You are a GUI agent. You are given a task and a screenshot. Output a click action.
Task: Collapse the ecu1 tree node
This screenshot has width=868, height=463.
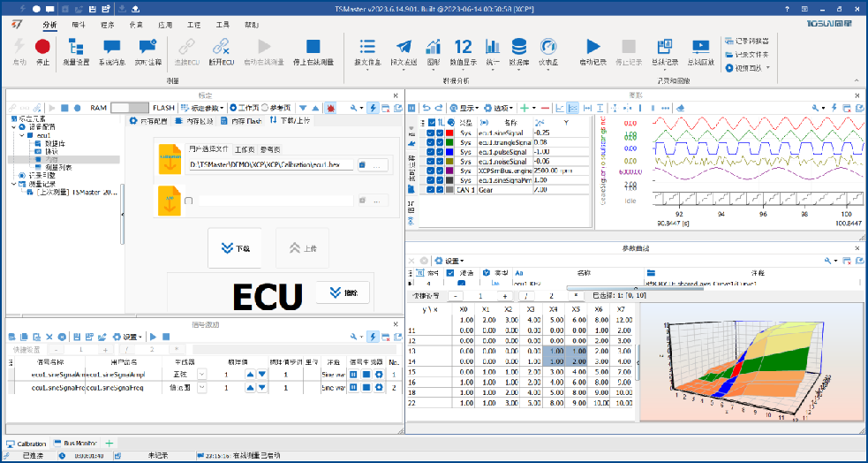[21, 135]
